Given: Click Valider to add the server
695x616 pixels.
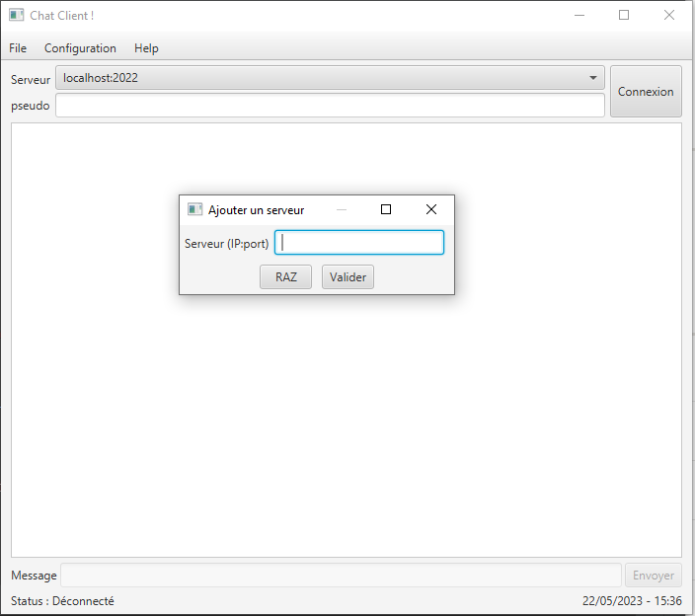Looking at the screenshot, I should (x=347, y=277).
